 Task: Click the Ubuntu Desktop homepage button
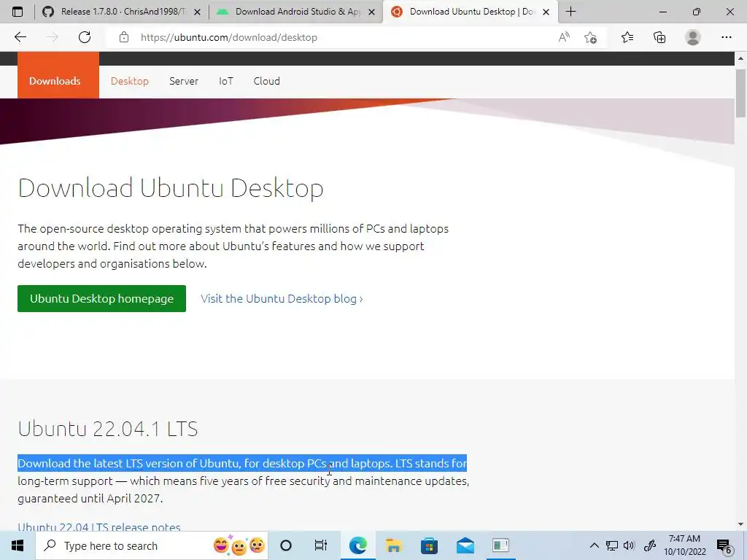pos(101,298)
